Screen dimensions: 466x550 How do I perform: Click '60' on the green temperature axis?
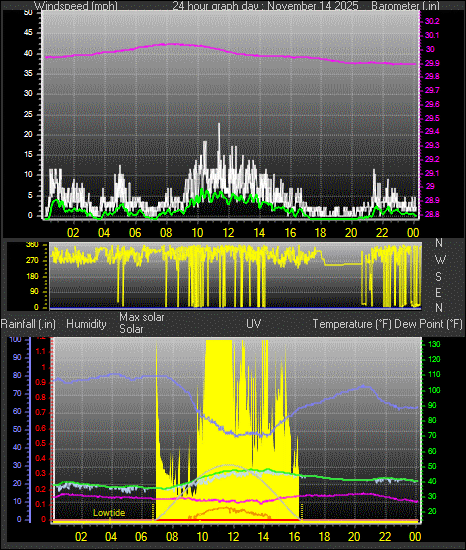point(432,451)
